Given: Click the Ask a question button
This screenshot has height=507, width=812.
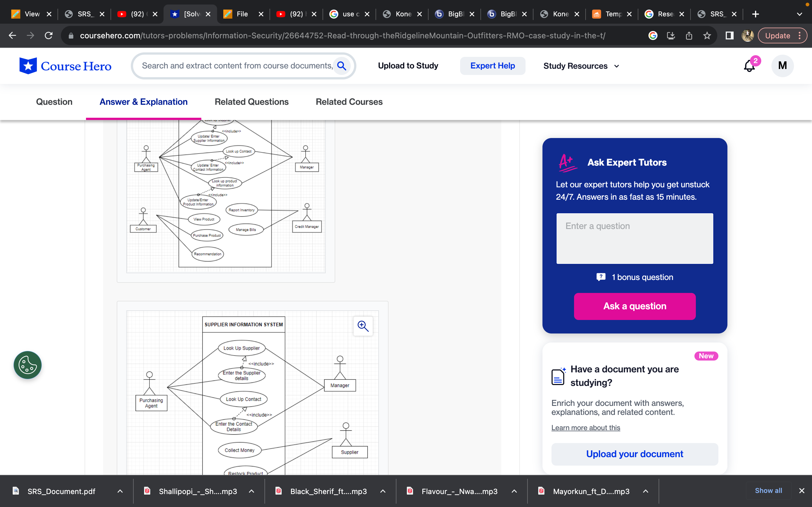Looking at the screenshot, I should pos(634,306).
